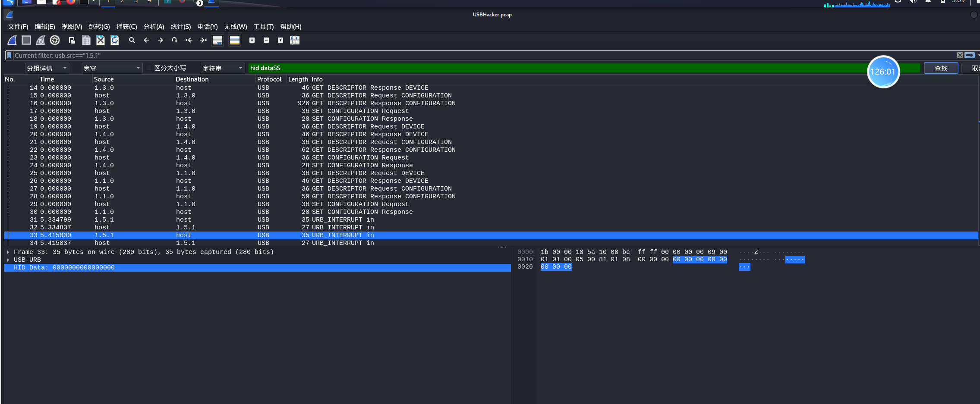This screenshot has height=404, width=980.
Task: Focus the display filter input field
Action: point(483,55)
